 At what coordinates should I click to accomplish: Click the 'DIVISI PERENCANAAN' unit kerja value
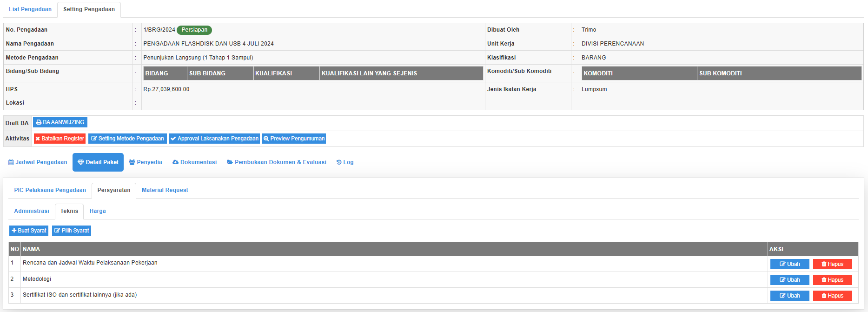[612, 44]
